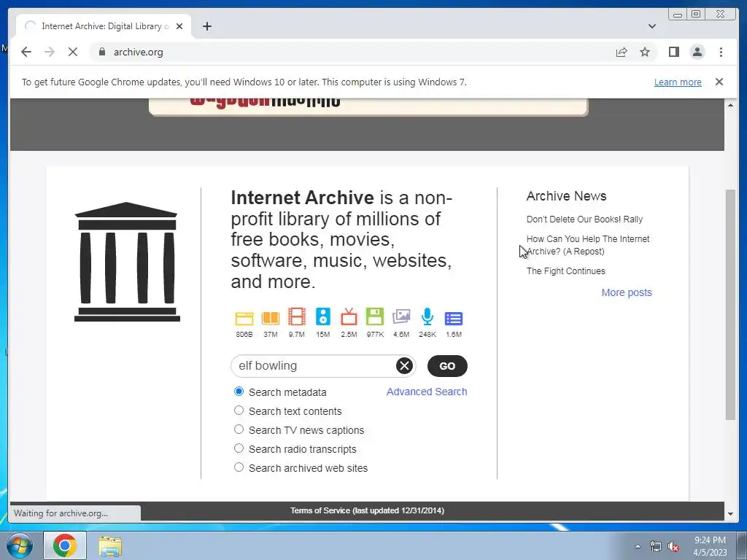Open the microphone concerts icon (248K)
This screenshot has width=747, height=560.
pyautogui.click(x=427, y=316)
